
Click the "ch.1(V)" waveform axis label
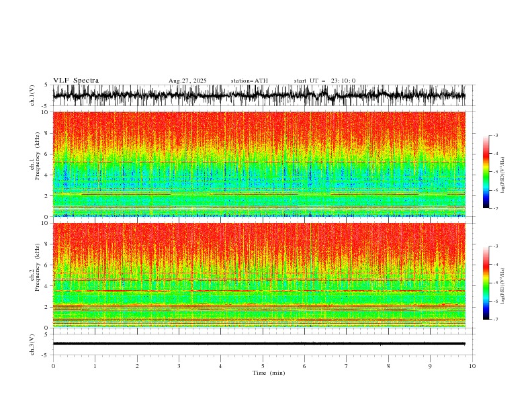coord(32,95)
